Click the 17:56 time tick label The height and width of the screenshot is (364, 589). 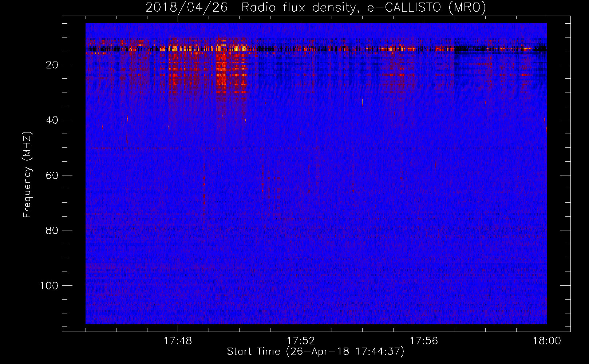coord(424,341)
